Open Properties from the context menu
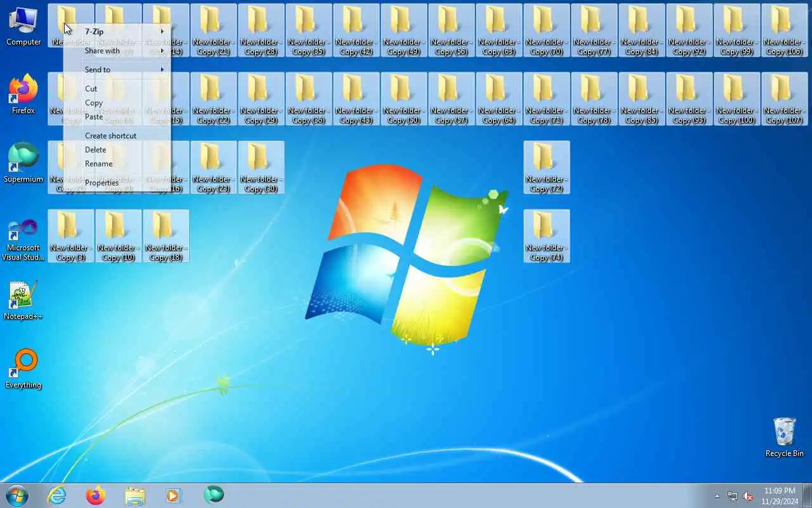 (117, 183)
